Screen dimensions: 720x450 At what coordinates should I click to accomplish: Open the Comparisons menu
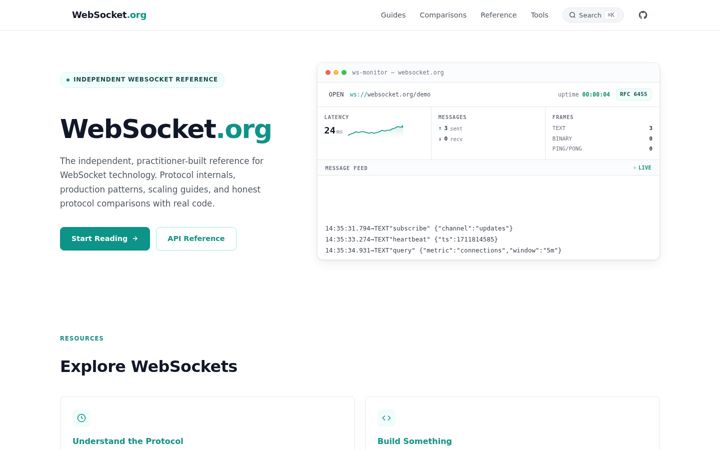443,15
